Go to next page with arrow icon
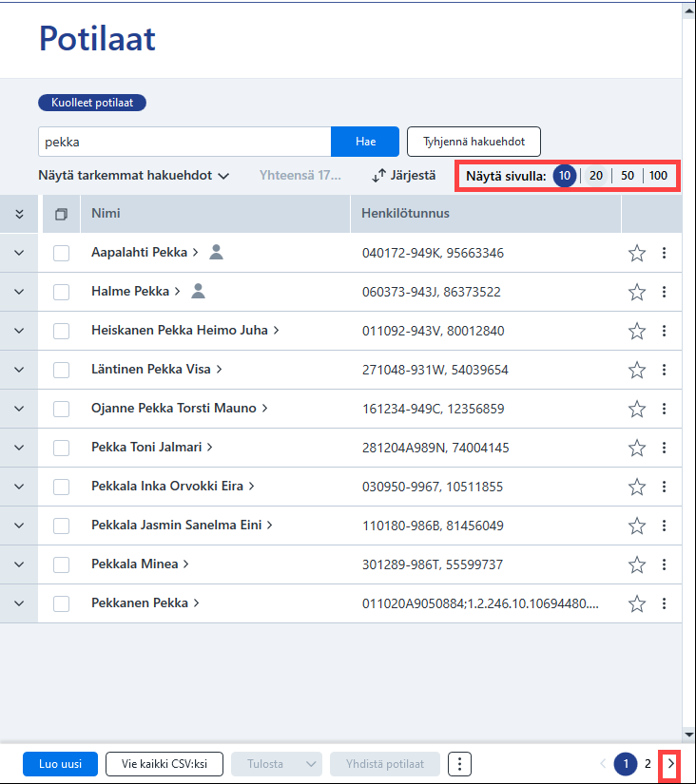This screenshot has height=784, width=696. 671,763
